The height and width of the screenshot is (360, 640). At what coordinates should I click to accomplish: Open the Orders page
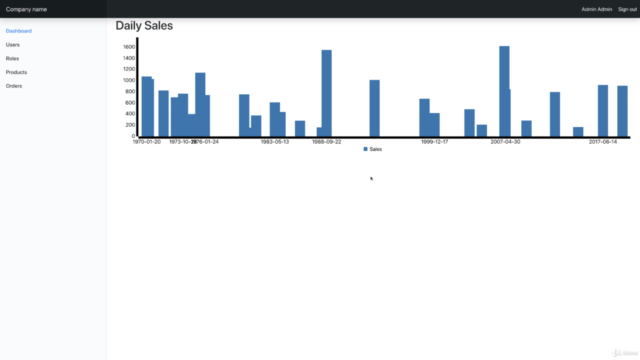click(x=14, y=86)
